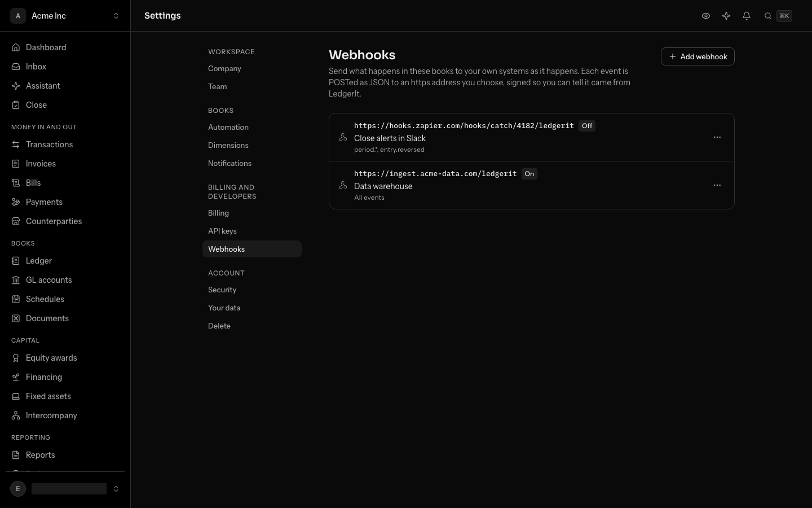Click the Add webhook button
This screenshot has height=508, width=812.
698,56
